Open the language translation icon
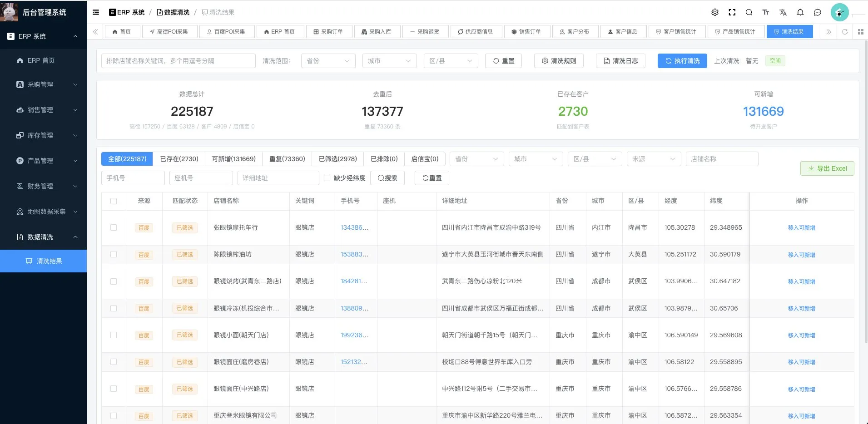 click(783, 12)
